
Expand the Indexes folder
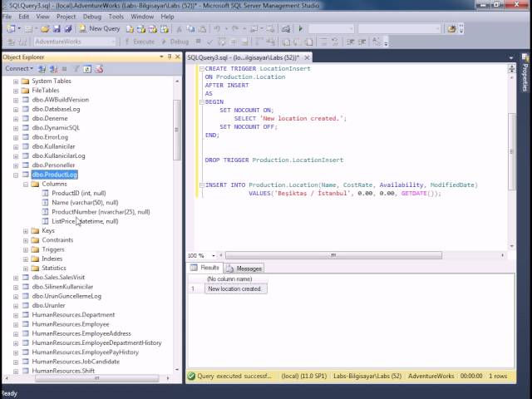click(x=26, y=259)
